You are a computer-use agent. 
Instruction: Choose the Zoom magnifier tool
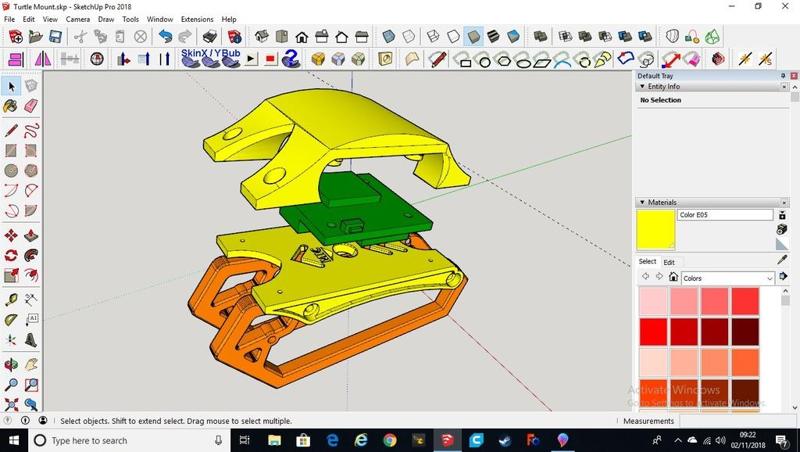click(11, 384)
